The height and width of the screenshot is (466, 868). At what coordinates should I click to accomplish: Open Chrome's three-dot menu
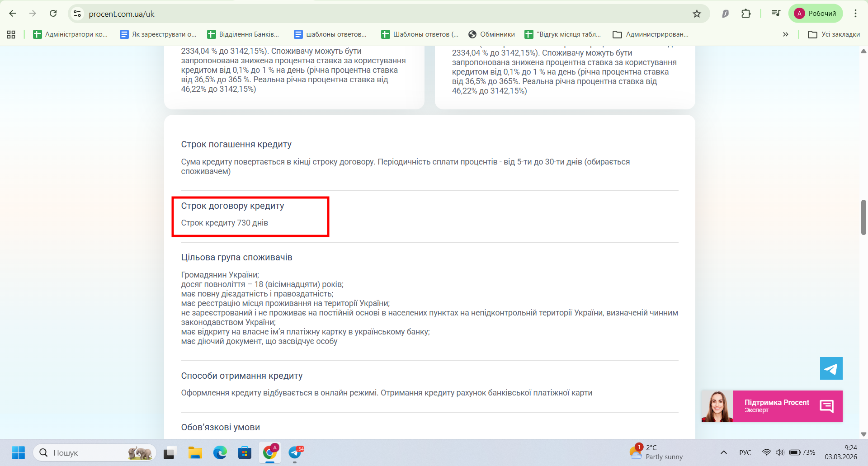pyautogui.click(x=855, y=14)
